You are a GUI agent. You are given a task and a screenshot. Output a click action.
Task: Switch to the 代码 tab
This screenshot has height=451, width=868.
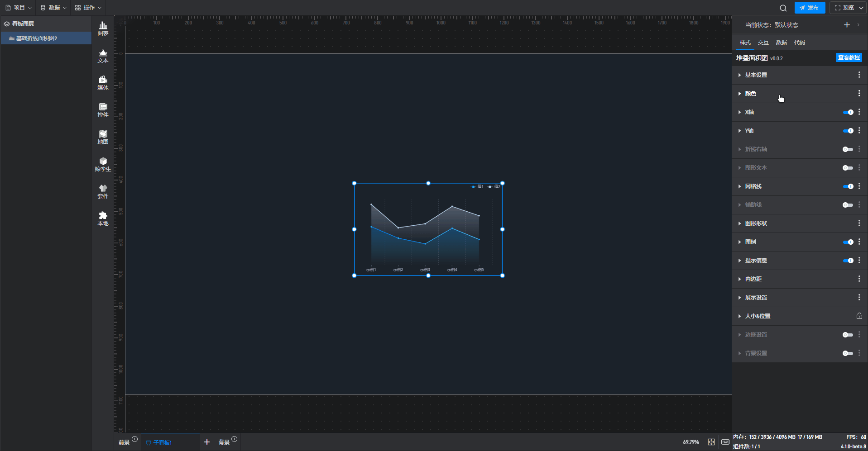[x=799, y=43]
